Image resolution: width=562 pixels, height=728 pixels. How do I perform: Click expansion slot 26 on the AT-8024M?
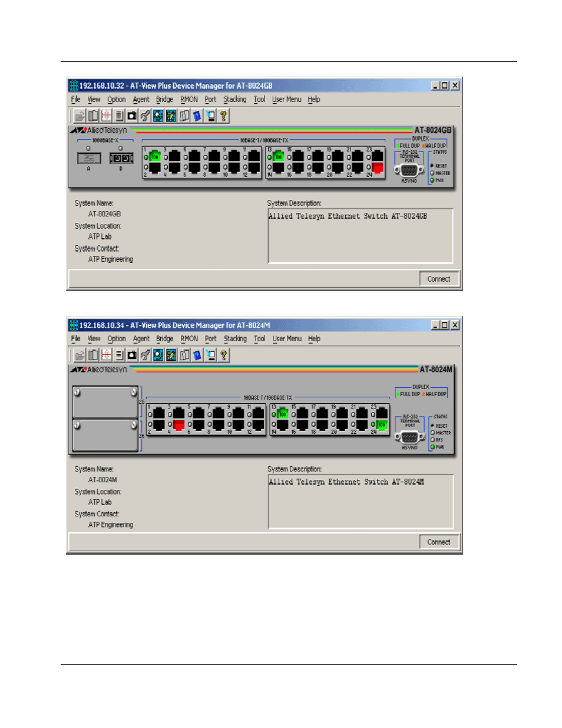105,435
